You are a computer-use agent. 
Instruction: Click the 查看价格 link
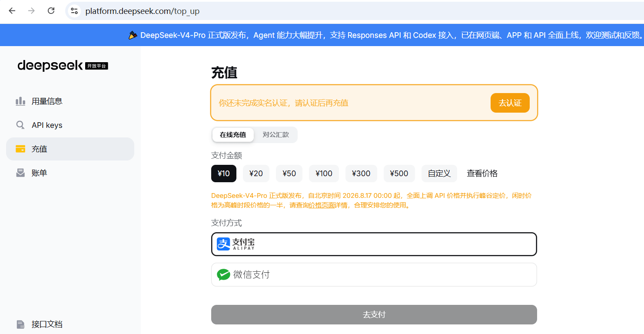pos(482,174)
